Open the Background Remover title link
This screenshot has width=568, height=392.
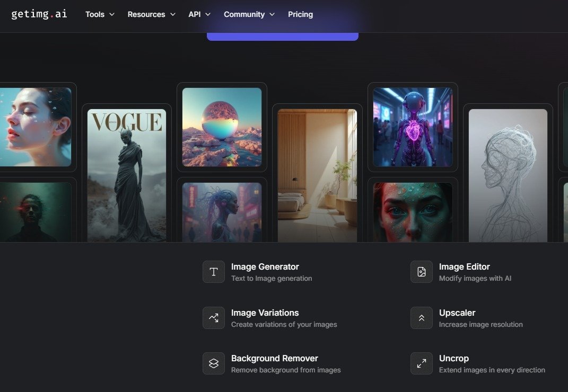click(275, 358)
